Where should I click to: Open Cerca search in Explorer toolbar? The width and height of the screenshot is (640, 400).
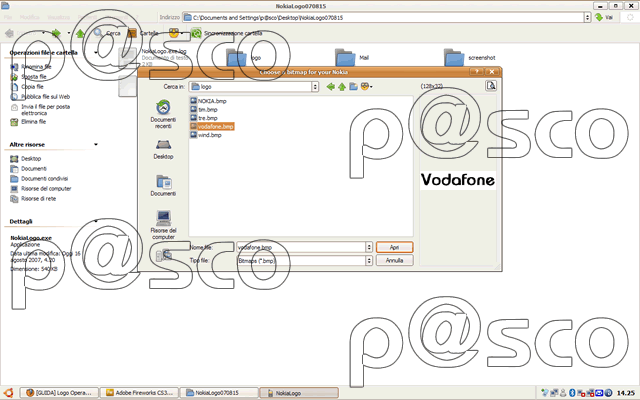coord(107,33)
